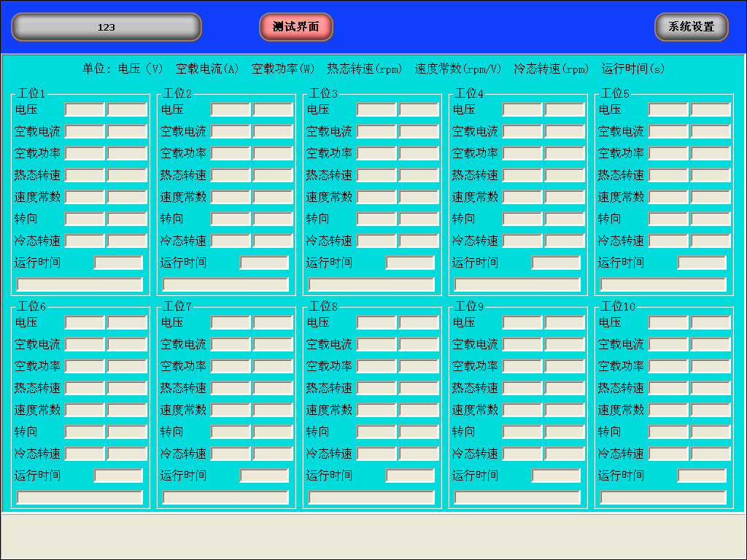Viewport: 747px width, 560px height.
Task: Click the 空载电流(A) unit label
Action: (x=206, y=69)
